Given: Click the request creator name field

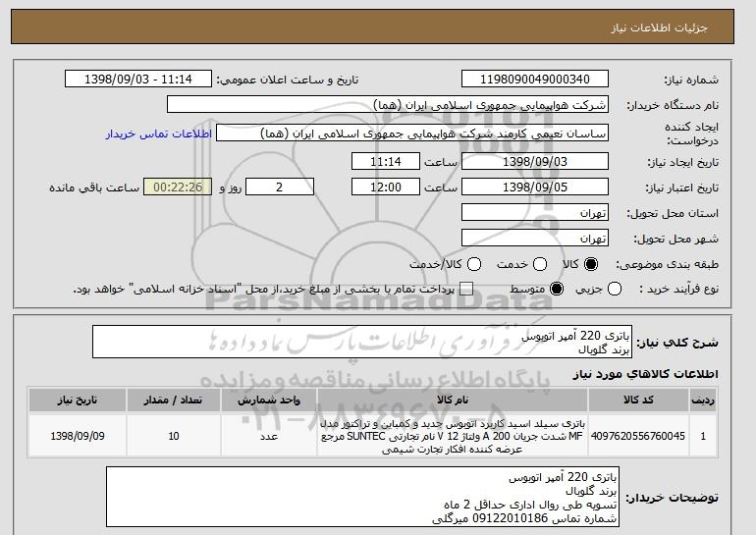Looking at the screenshot, I should click(412, 134).
